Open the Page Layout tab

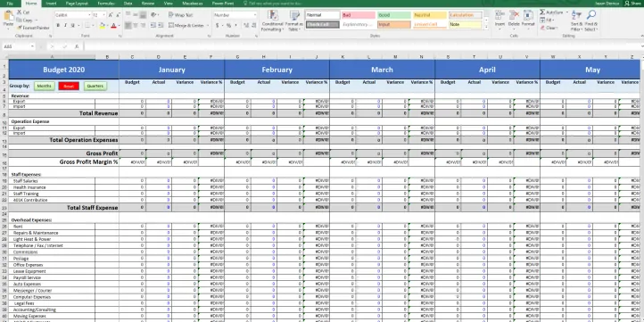coord(77,4)
